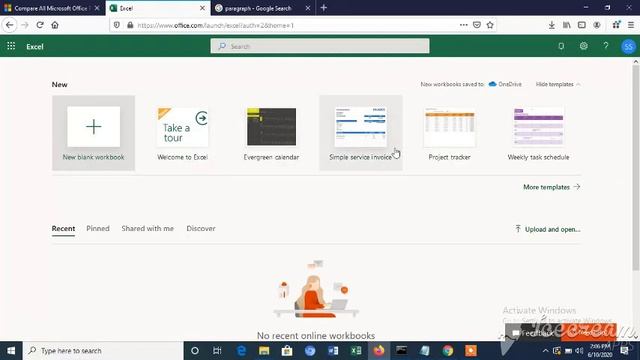The image size is (640, 360).
Task: Click the volume speaker tray icon
Action: point(579,351)
